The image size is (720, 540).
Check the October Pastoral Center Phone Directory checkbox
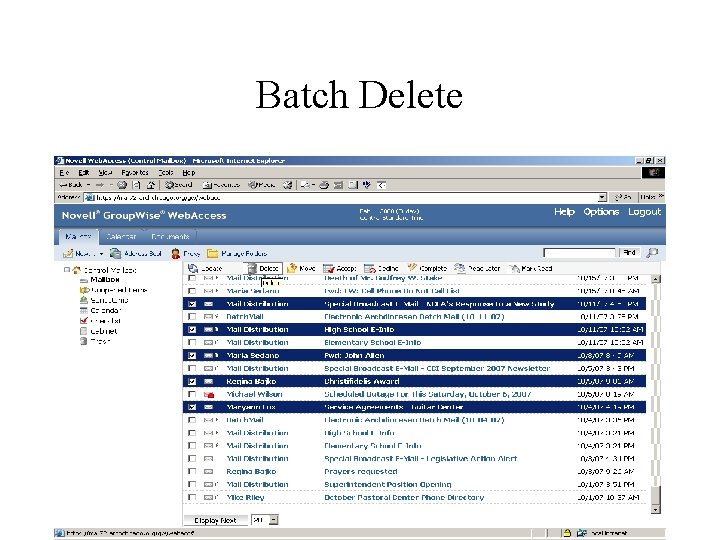click(192, 497)
